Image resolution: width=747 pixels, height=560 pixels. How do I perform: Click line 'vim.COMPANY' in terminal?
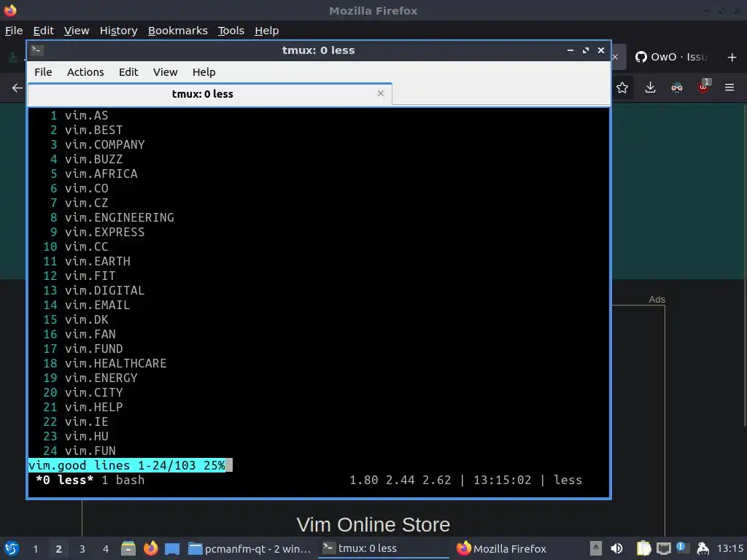pos(105,144)
